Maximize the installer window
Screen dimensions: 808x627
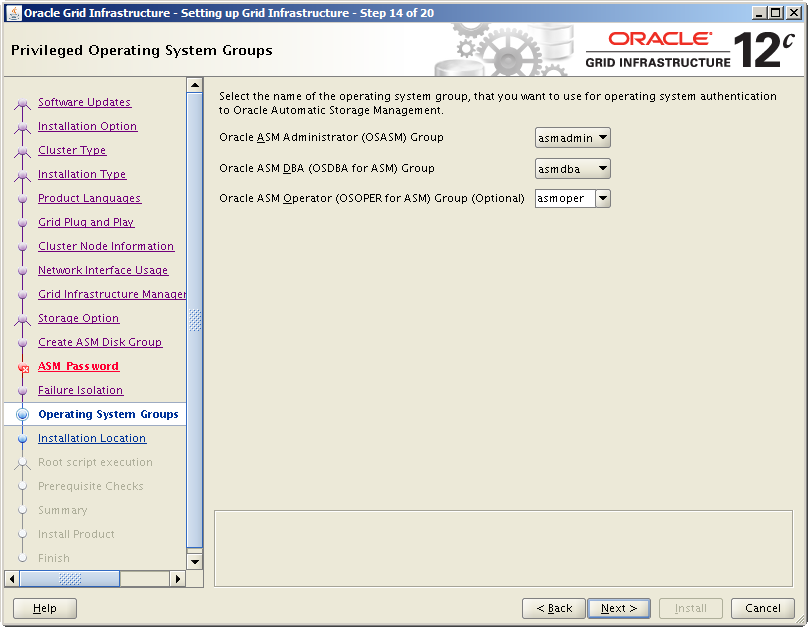click(x=776, y=13)
